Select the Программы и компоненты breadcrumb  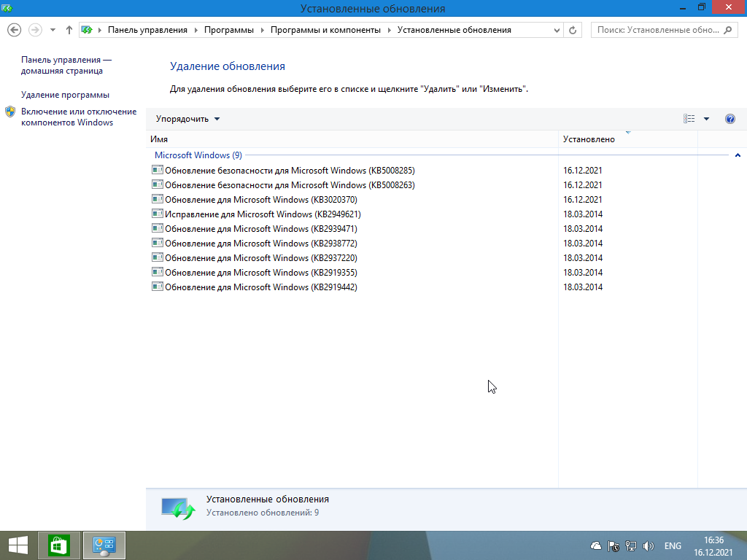coord(325,30)
